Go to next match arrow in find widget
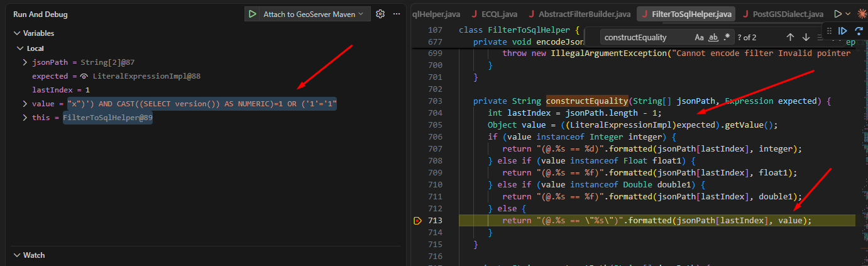Image resolution: width=868 pixels, height=266 pixels. click(x=806, y=38)
